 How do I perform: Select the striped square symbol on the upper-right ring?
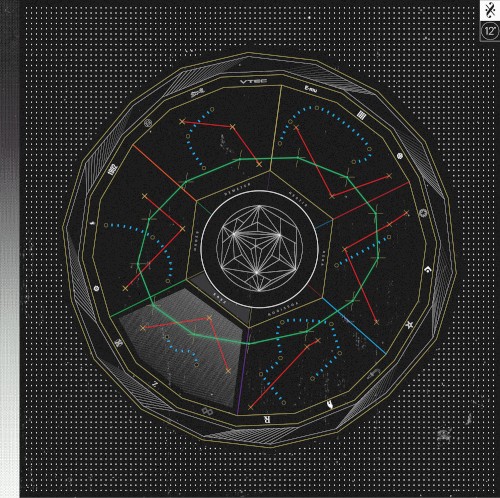pyautogui.click(x=362, y=115)
